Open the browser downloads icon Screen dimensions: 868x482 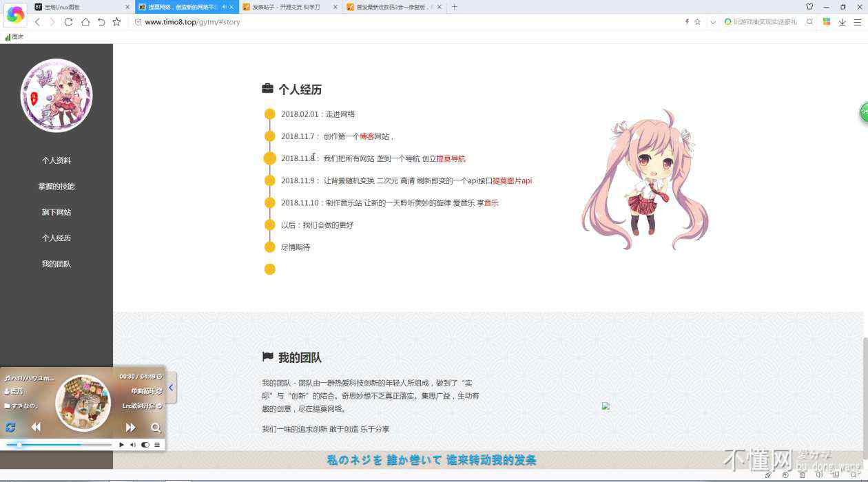(x=843, y=22)
